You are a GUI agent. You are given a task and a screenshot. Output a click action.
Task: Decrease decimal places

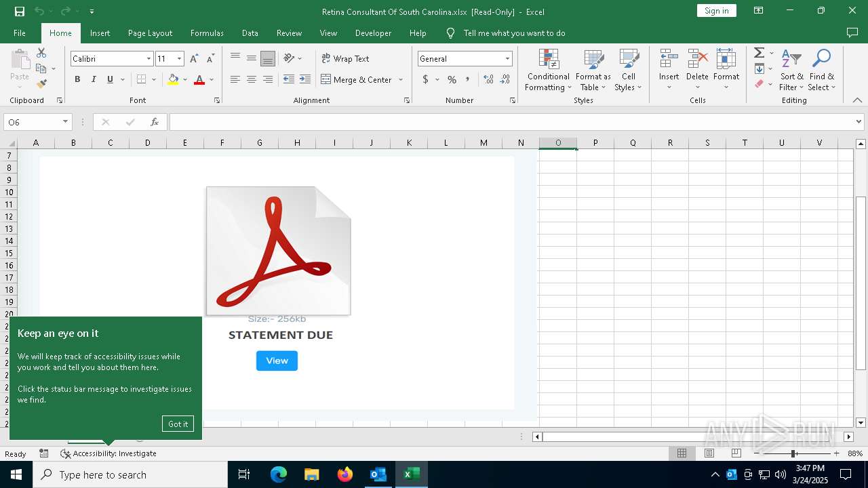505,79
